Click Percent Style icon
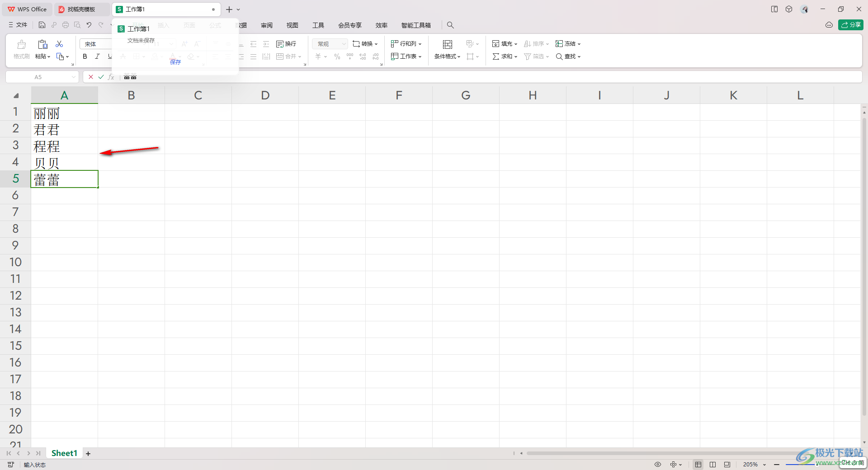The height and width of the screenshot is (470, 868). (337, 56)
